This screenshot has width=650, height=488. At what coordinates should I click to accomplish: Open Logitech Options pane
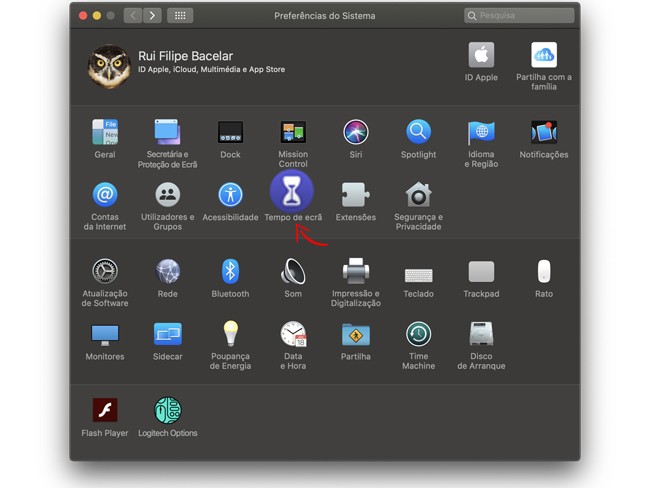[x=168, y=410]
